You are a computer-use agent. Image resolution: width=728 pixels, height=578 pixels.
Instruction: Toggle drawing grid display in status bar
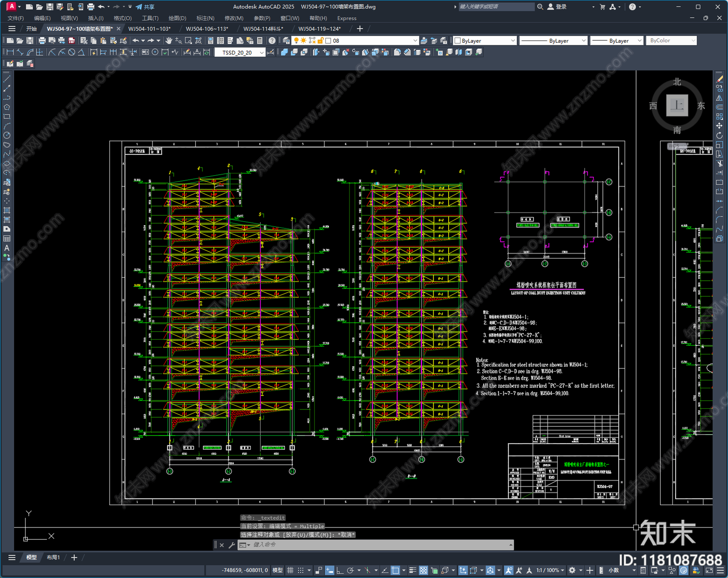290,570
